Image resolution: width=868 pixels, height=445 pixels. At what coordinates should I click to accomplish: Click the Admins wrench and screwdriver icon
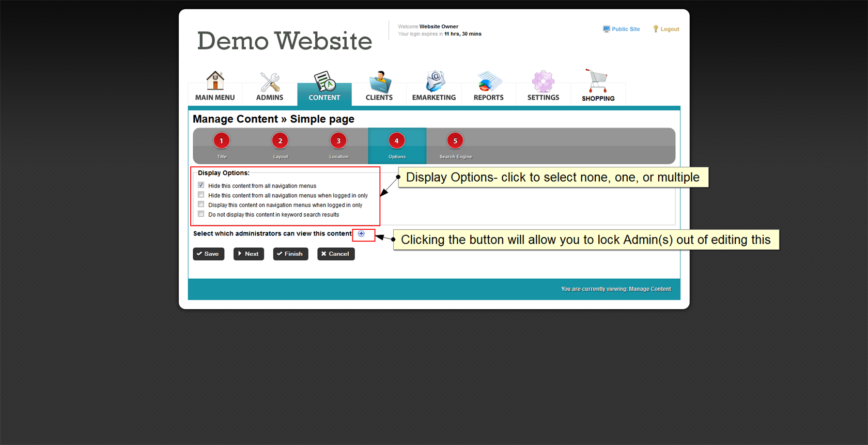click(x=270, y=82)
